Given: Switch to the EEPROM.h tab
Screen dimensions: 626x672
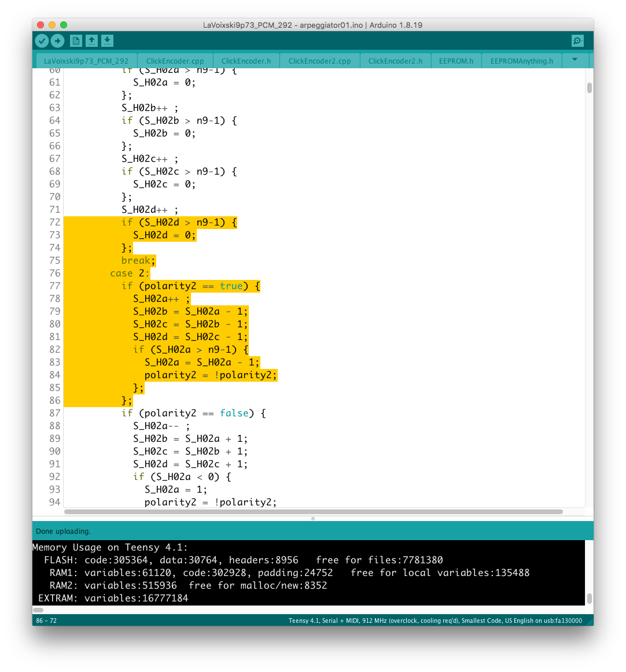Looking at the screenshot, I should tap(456, 61).
